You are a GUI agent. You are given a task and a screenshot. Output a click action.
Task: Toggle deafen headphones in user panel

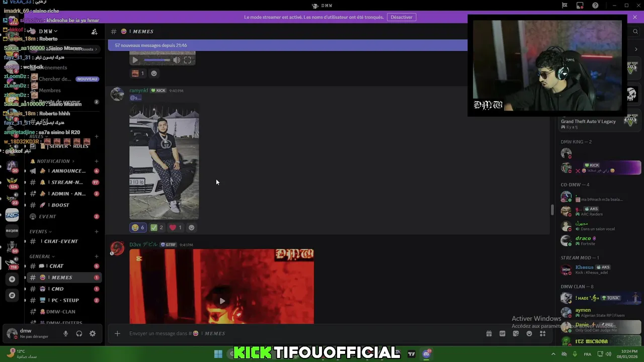click(79, 333)
